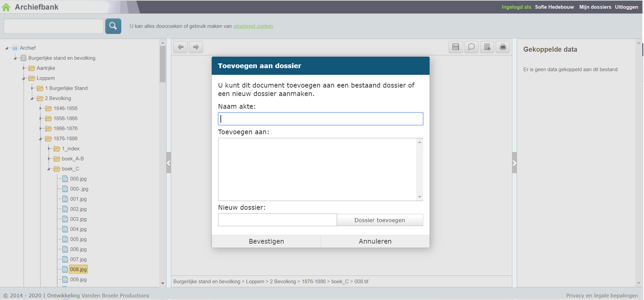Go to next image with right arrow
This screenshot has width=644, height=300.
pos(196,47)
